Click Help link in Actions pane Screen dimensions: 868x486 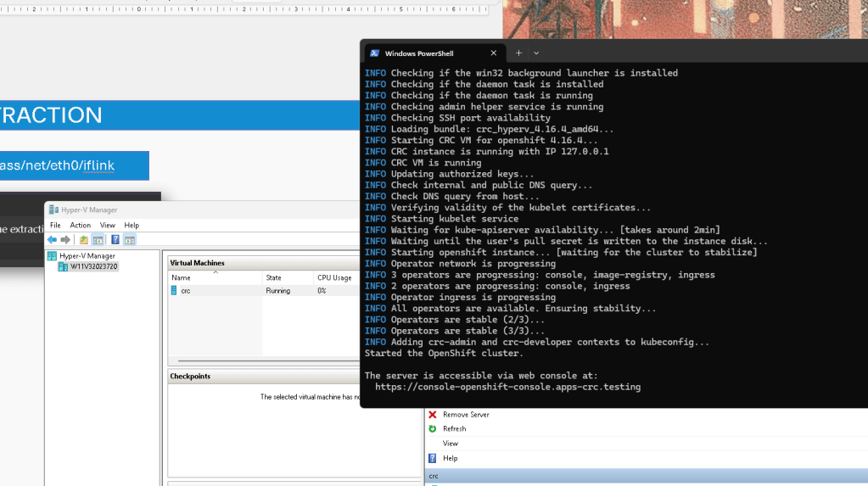point(450,458)
